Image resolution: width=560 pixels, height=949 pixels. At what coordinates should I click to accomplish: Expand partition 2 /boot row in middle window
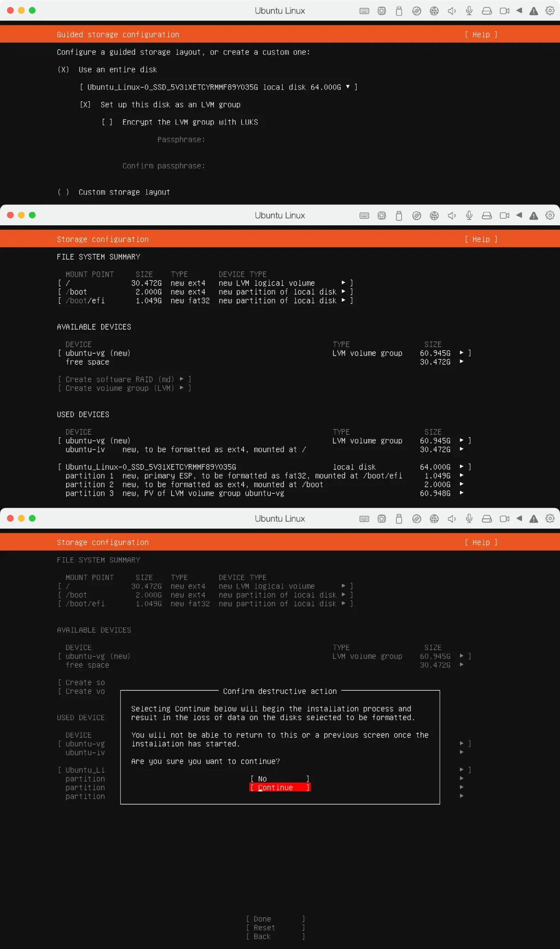tap(264, 485)
